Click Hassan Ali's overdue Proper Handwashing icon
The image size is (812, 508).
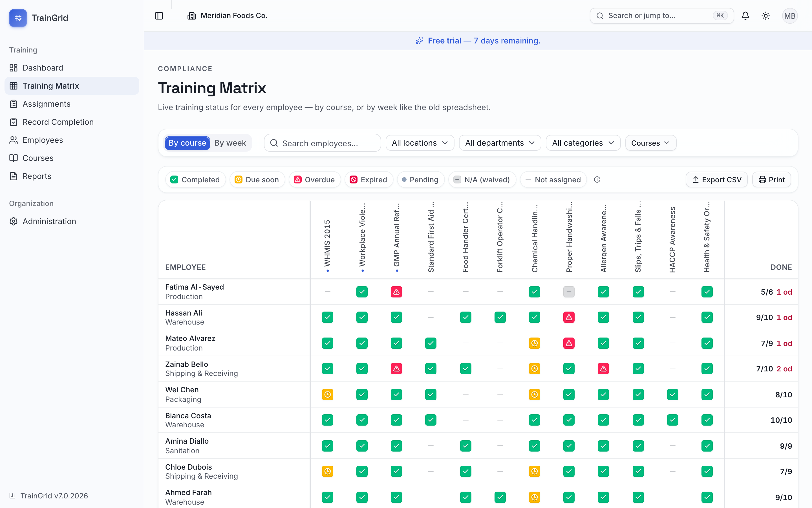[569, 317]
